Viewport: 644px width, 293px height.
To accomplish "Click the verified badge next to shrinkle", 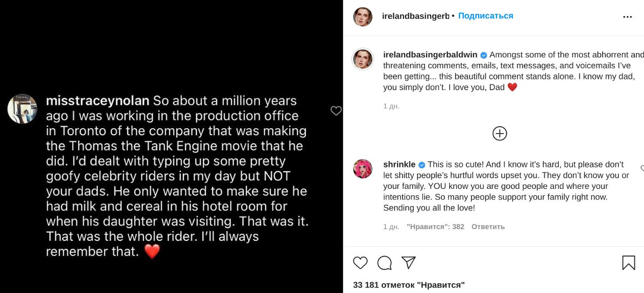I will click(x=422, y=165).
